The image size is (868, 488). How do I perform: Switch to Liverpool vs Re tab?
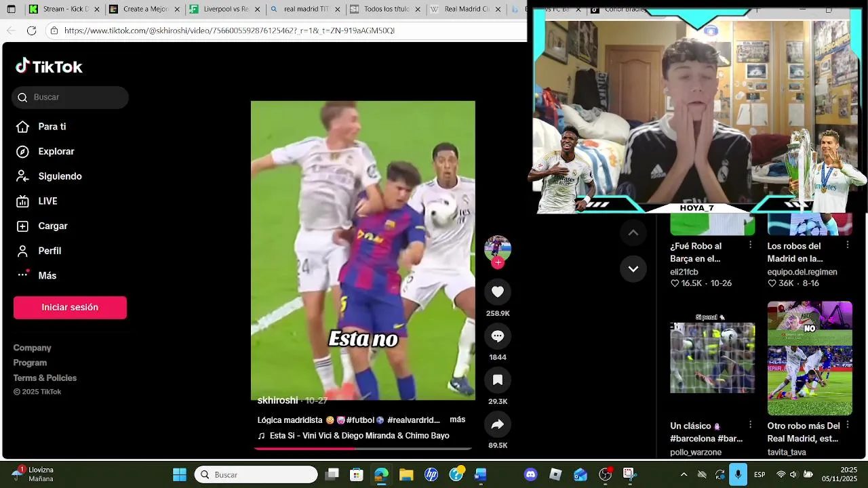[x=226, y=9]
